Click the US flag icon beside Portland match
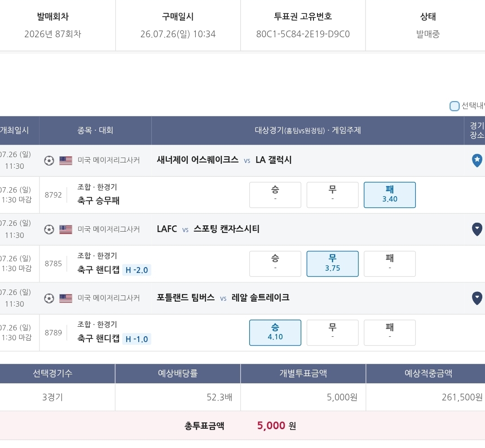 coord(66,299)
